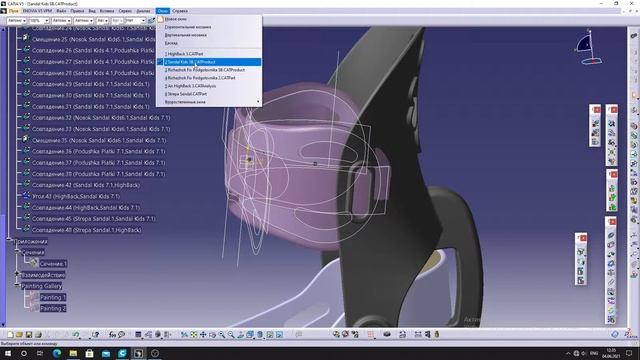Click the Save diskette icon

tap(29, 335)
